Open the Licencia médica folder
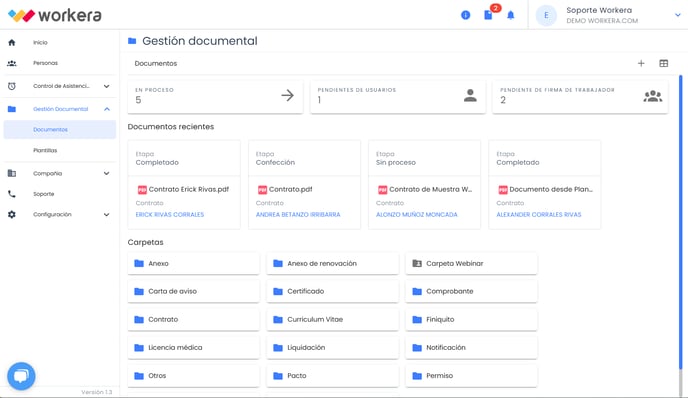The width and height of the screenshot is (688, 398). tap(194, 348)
